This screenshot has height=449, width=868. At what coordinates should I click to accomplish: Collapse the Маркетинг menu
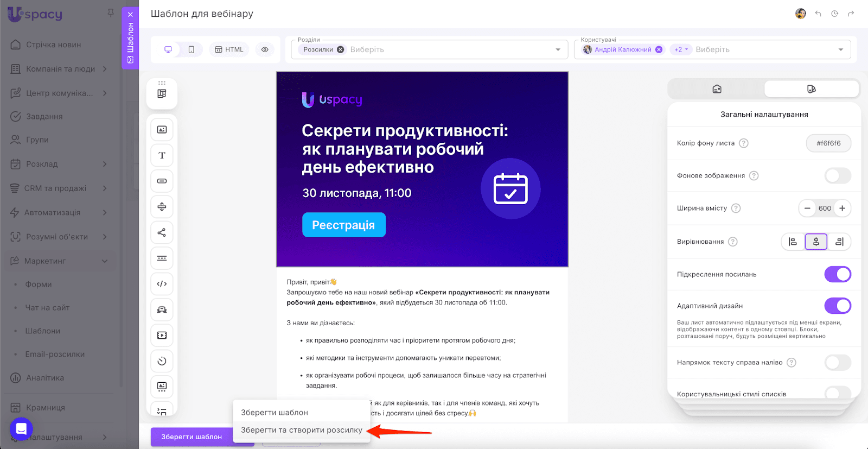pos(105,261)
